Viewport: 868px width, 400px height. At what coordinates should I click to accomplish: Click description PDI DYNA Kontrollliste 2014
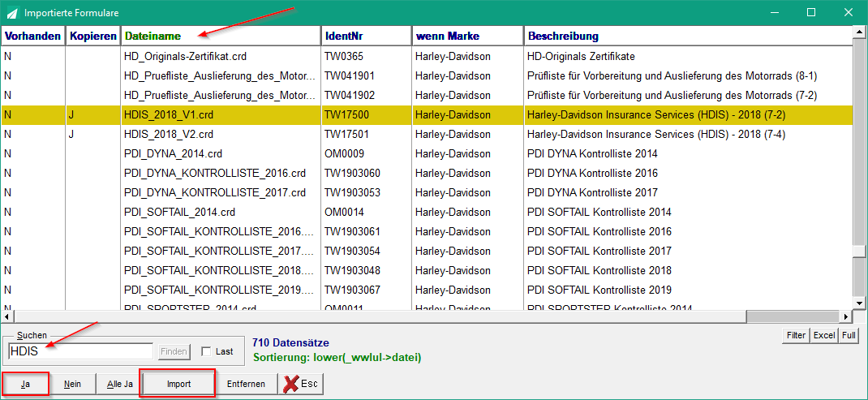pyautogui.click(x=592, y=153)
